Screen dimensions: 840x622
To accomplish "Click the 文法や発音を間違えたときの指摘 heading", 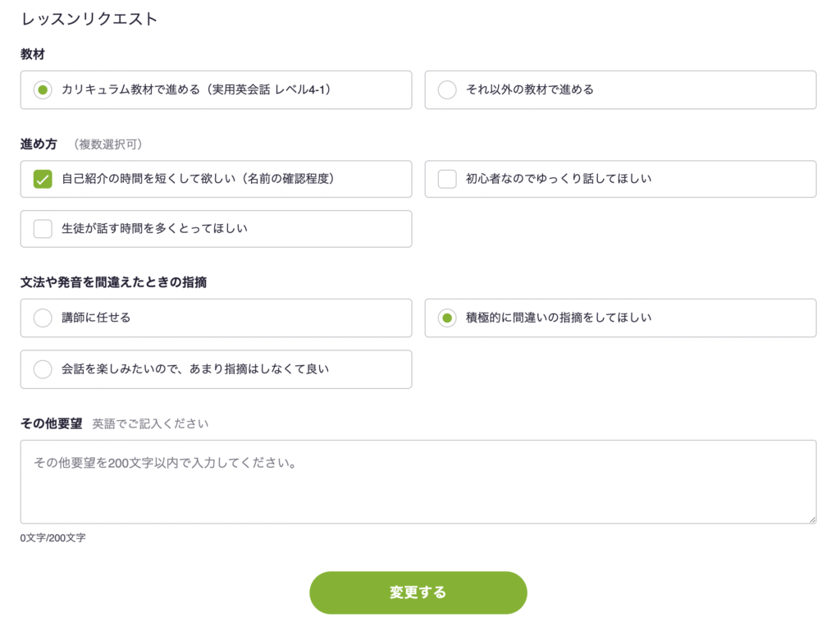I will 113,282.
